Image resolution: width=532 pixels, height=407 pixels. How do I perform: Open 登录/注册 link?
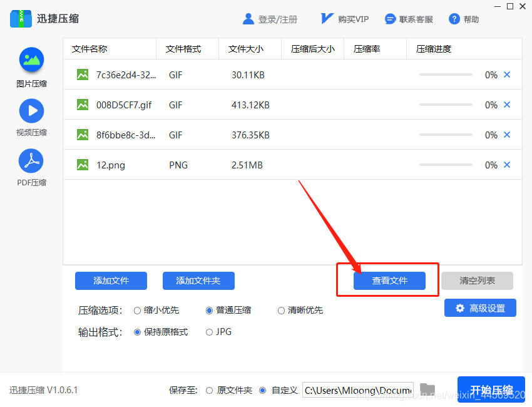click(x=277, y=19)
